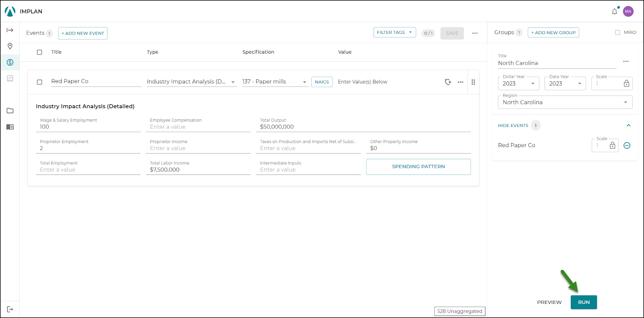Enable the MRIO checkbox

(617, 32)
